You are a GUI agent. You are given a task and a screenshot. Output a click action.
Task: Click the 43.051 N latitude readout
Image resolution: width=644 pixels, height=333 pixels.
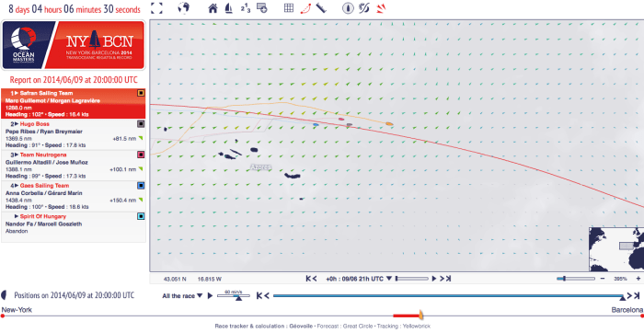[175, 279]
